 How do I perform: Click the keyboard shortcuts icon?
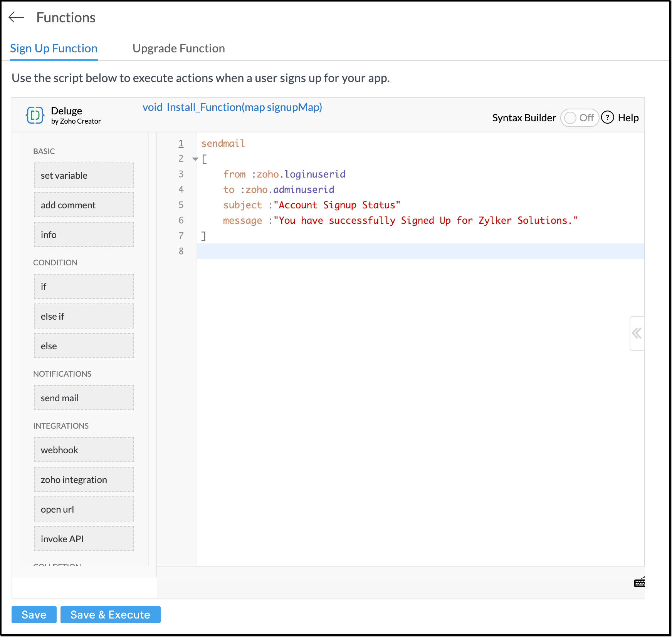(x=640, y=583)
